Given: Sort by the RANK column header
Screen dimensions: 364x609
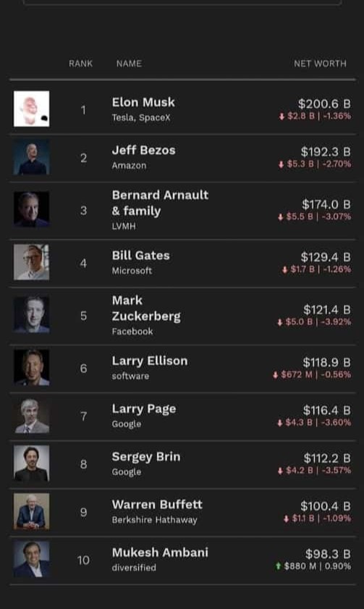Looking at the screenshot, I should (x=81, y=63).
